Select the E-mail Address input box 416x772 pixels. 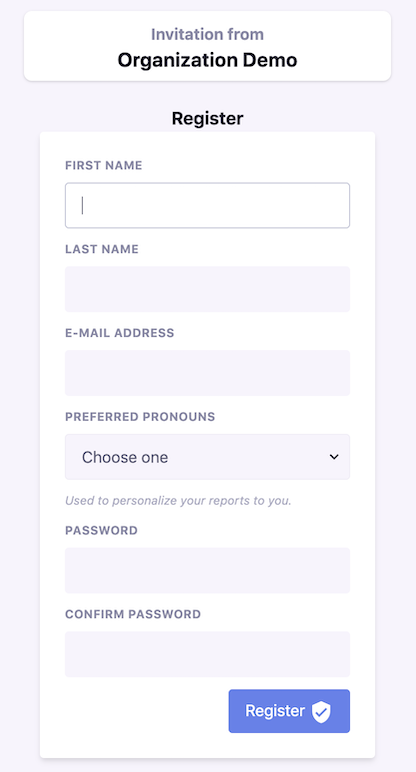pyautogui.click(x=207, y=373)
